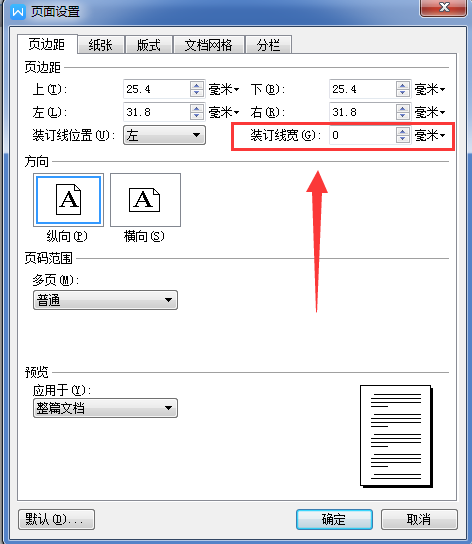Viewport: 472px width, 544px height.
Task: Select the 纵向 portrait orientation icon
Action: (x=68, y=200)
